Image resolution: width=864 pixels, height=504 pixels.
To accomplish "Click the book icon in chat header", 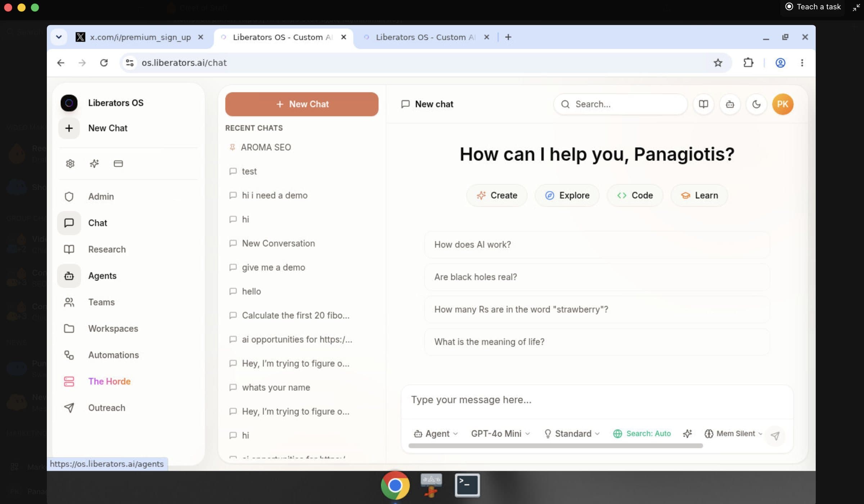I will click(x=703, y=104).
